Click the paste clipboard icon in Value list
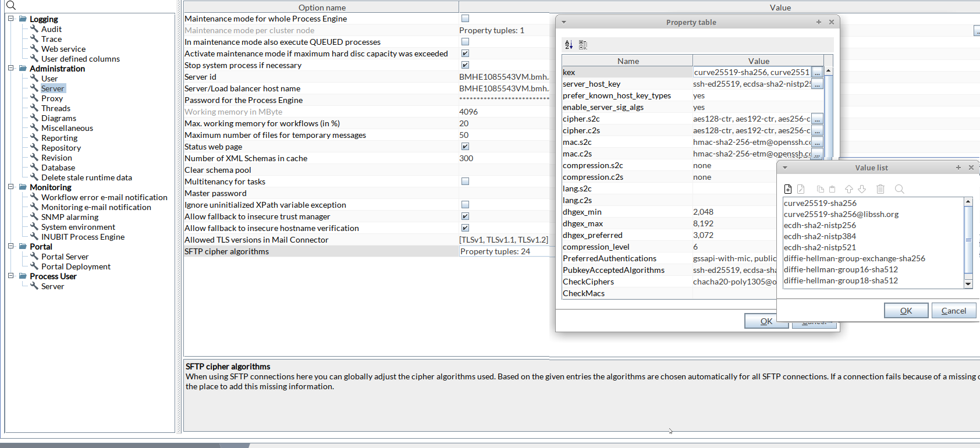 click(832, 189)
